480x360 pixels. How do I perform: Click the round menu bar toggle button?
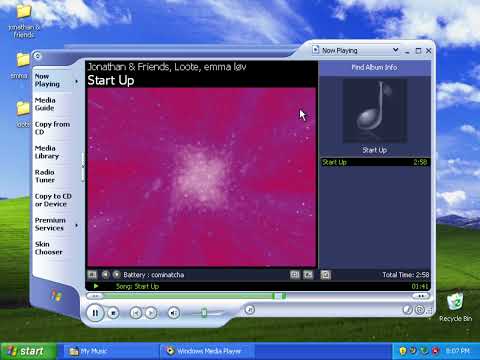pos(37,56)
